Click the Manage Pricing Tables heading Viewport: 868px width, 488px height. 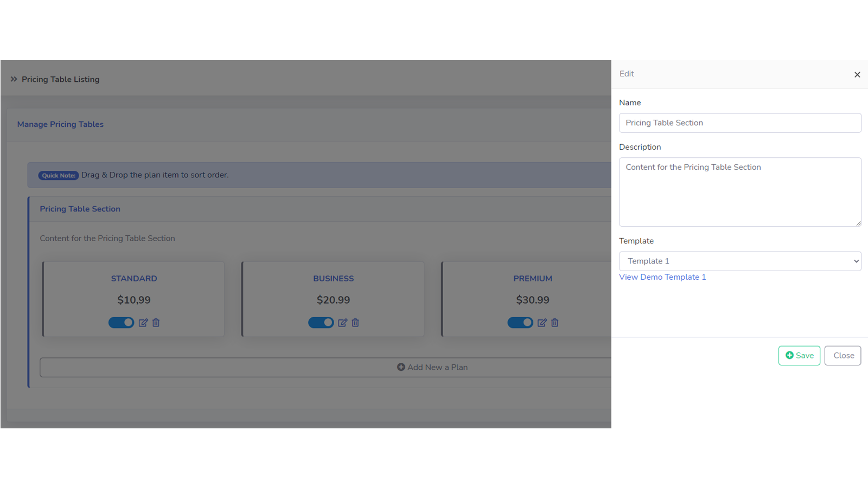pyautogui.click(x=60, y=124)
